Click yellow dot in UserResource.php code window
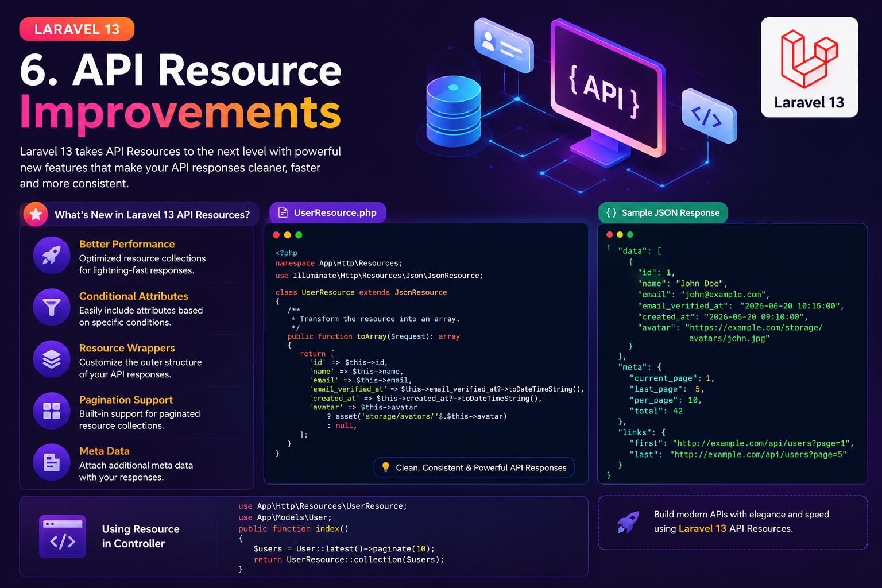The width and height of the screenshot is (882, 588). point(288,235)
